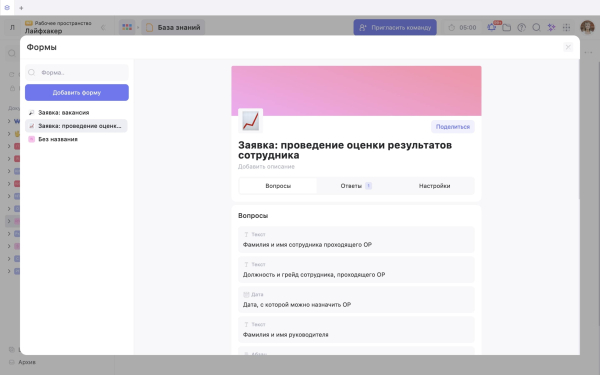Switch to Настройки tab
The width and height of the screenshot is (600, 375).
[434, 186]
